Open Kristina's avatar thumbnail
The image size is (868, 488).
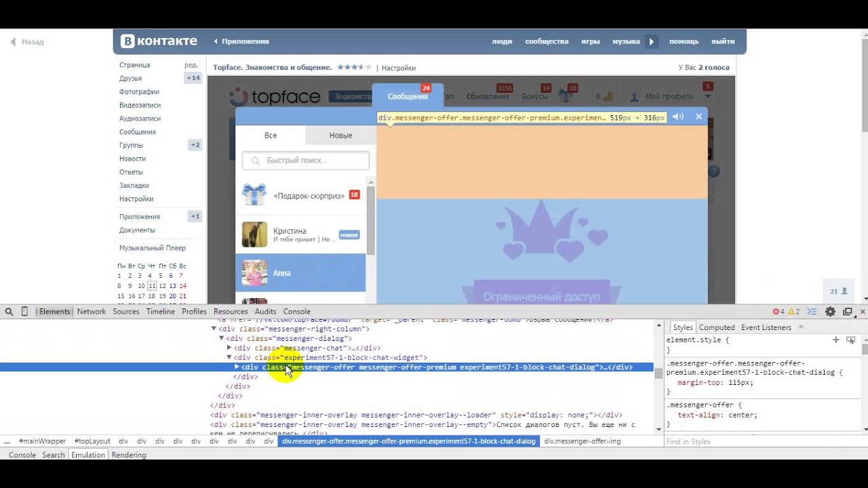(x=254, y=235)
